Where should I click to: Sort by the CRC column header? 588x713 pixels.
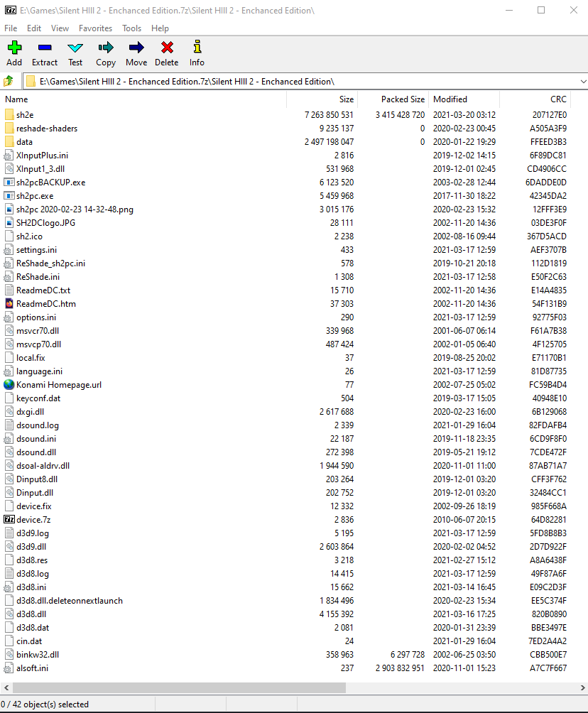tap(535, 99)
